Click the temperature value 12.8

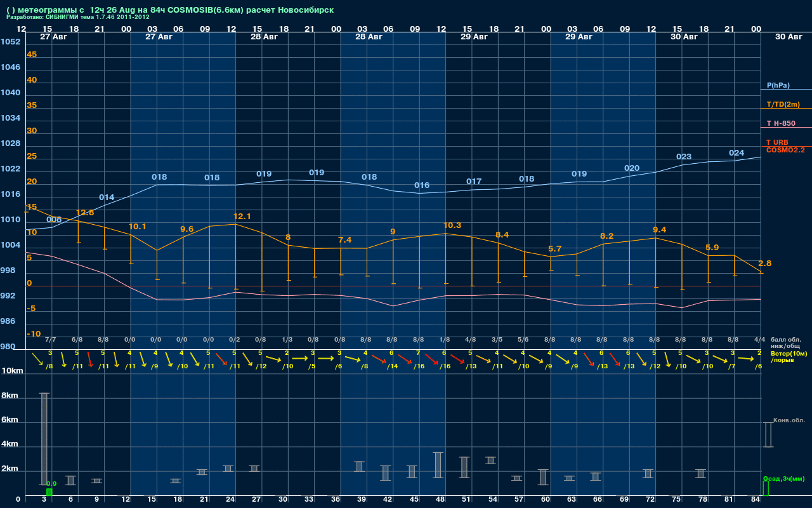coord(85,213)
